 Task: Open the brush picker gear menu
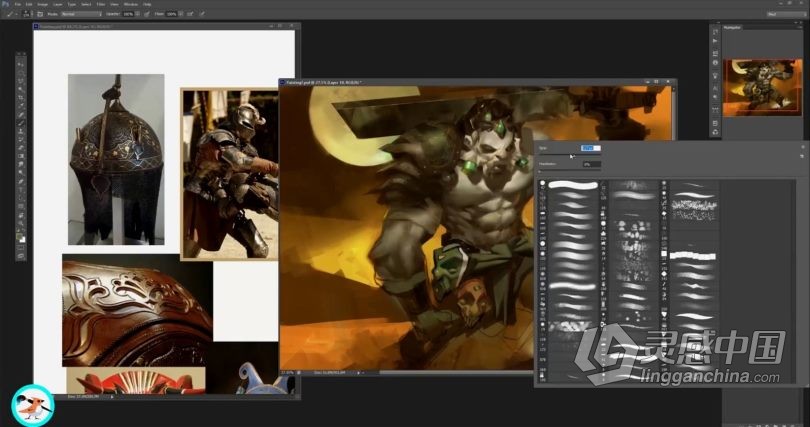point(803,148)
